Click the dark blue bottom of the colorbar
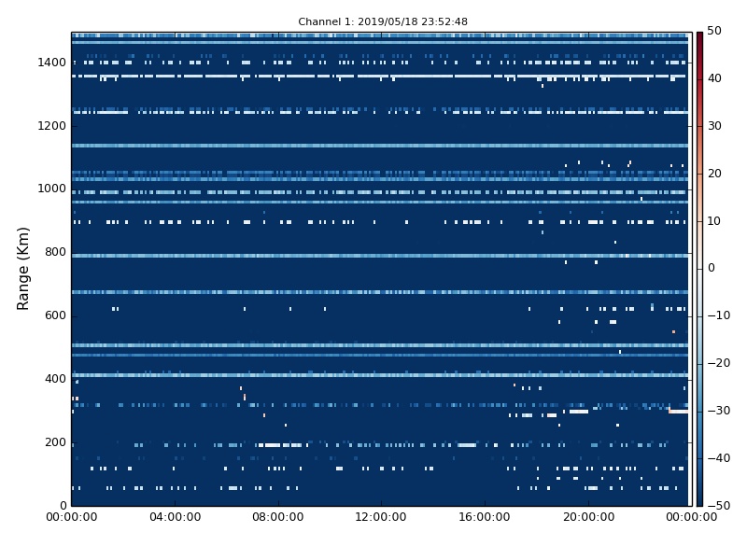This screenshot has height=560, width=747. tap(699, 500)
